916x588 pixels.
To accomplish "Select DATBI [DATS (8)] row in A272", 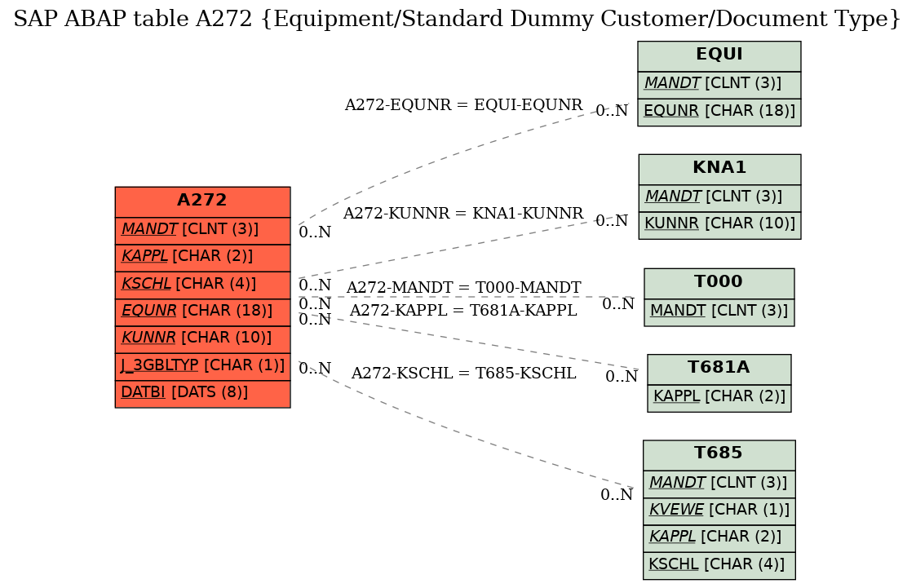I will coord(203,394).
